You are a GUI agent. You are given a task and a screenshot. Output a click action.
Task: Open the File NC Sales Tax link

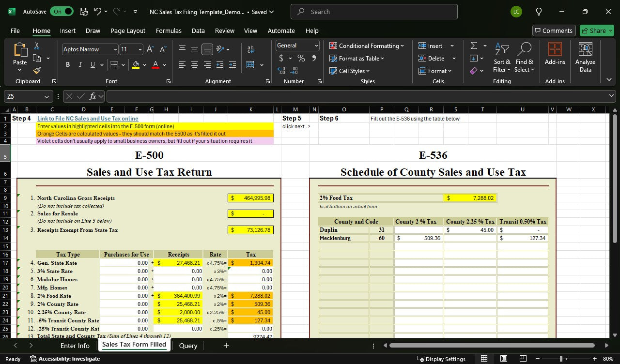[88, 119]
